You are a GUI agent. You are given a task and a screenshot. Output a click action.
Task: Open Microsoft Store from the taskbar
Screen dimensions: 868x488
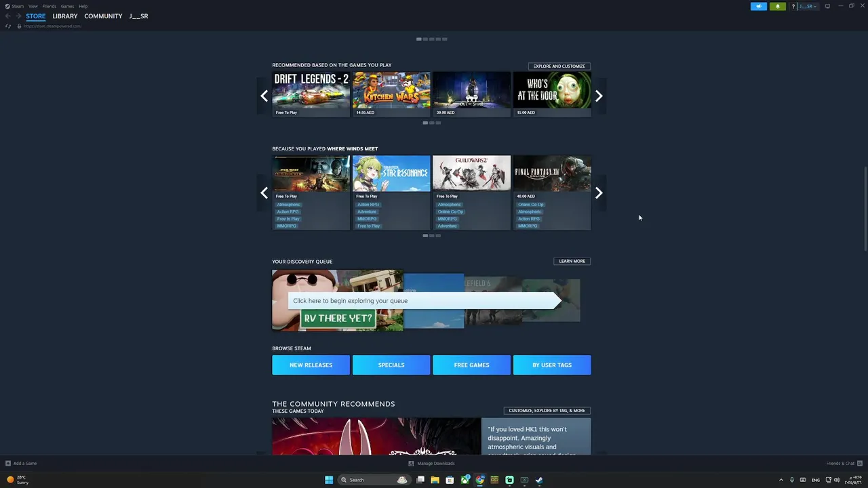(450, 480)
